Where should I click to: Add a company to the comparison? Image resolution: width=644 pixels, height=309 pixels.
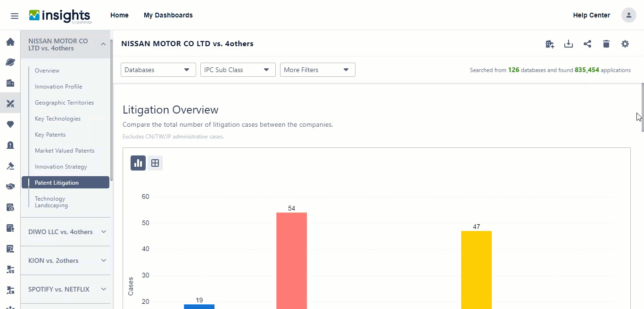550,43
